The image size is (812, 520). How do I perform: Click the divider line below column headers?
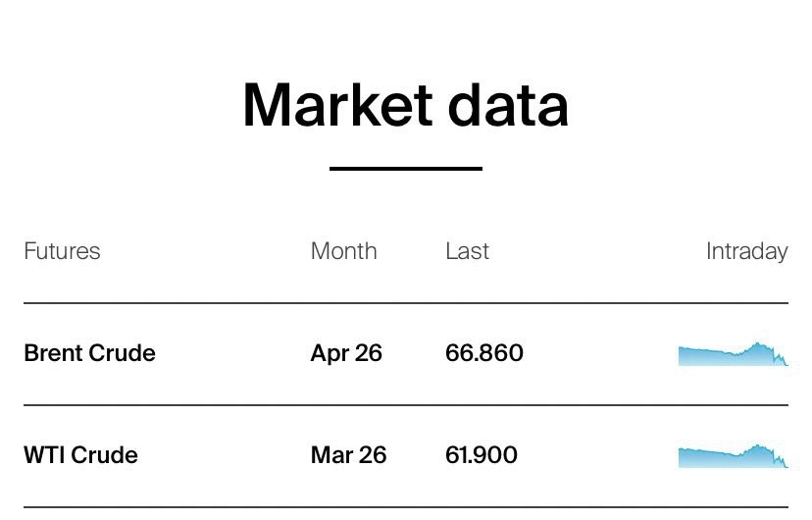point(405,303)
